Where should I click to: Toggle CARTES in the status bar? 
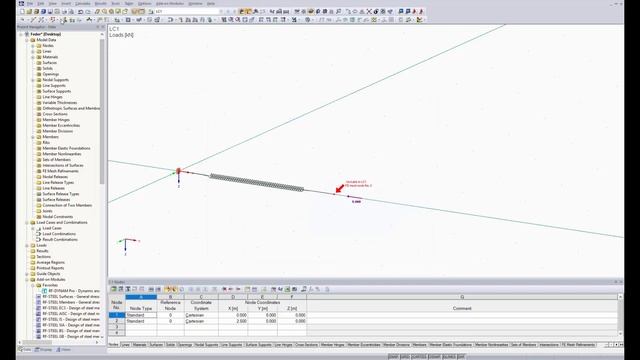click(418, 357)
